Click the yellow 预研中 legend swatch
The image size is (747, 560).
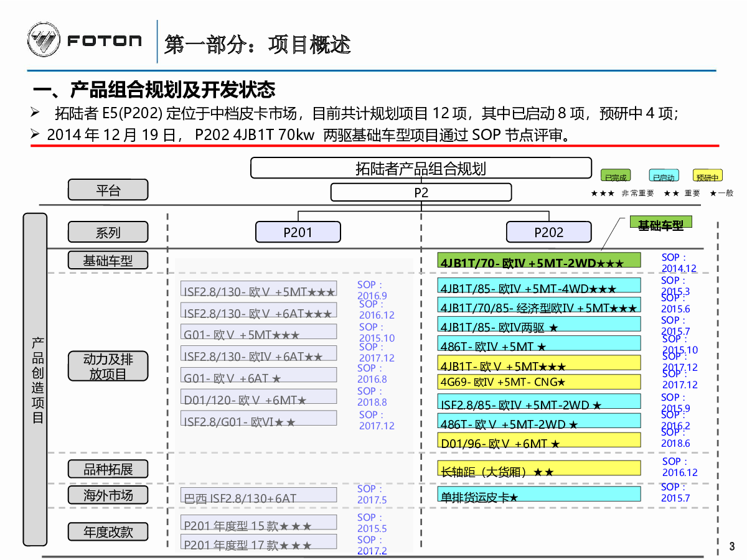click(708, 176)
